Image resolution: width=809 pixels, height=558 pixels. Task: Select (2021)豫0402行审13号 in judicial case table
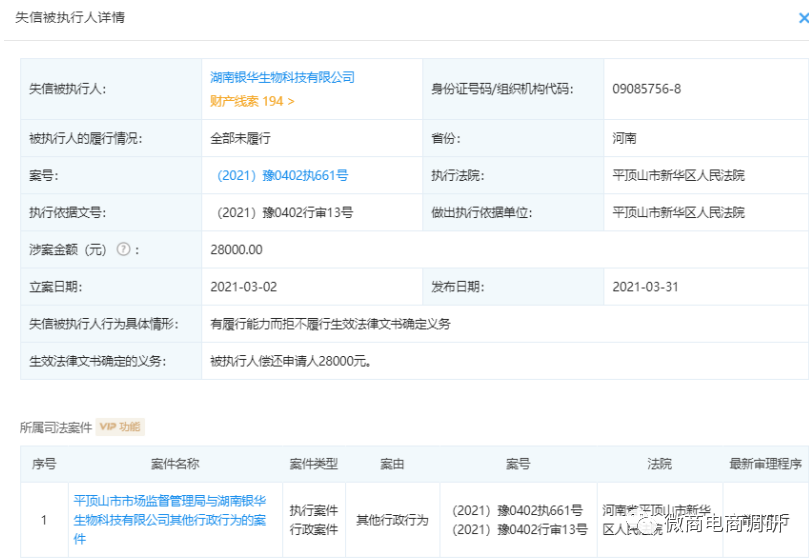pos(519,529)
